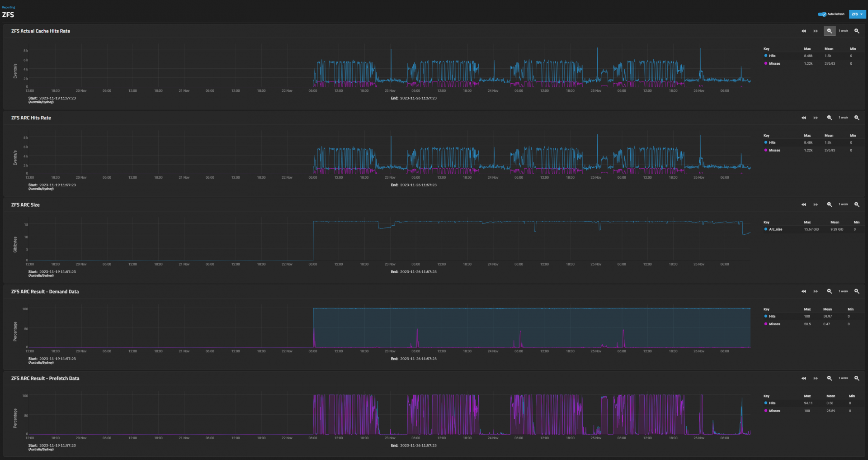Viewport: 868px width, 460px height.
Task: Zoom out ARC Result Demand Data chart
Action: [x=829, y=292]
